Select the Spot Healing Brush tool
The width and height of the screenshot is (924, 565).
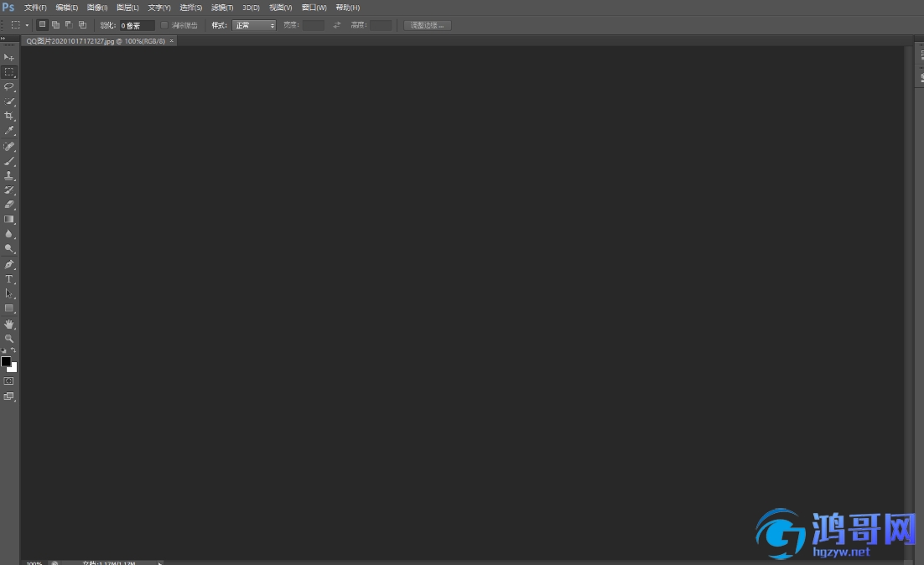9,146
